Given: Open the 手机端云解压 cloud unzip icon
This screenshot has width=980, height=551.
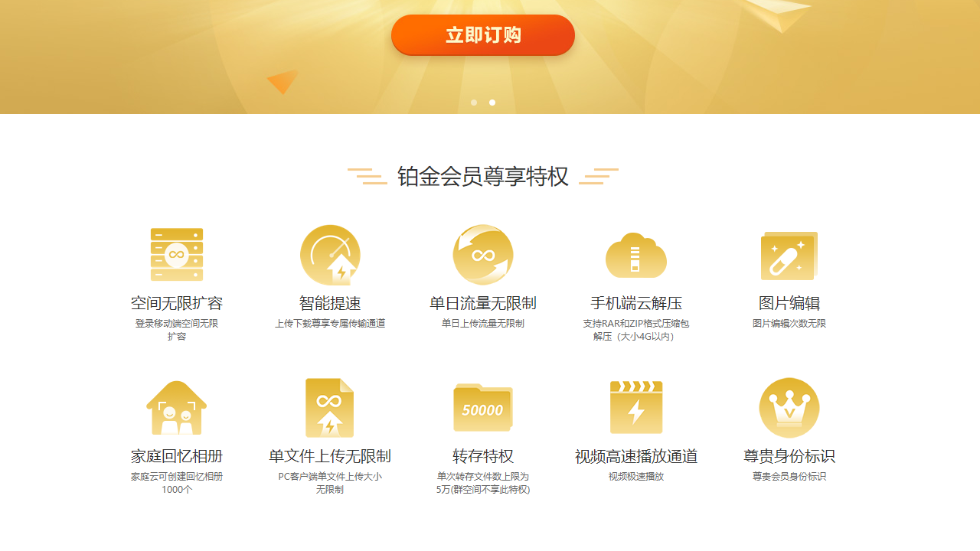Looking at the screenshot, I should click(635, 255).
